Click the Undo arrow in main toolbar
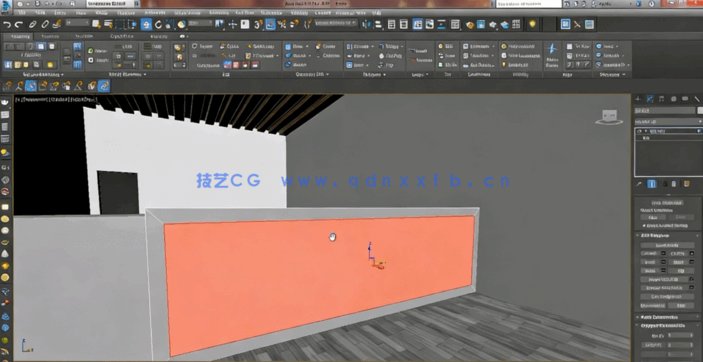The height and width of the screenshot is (362, 703). point(7,25)
